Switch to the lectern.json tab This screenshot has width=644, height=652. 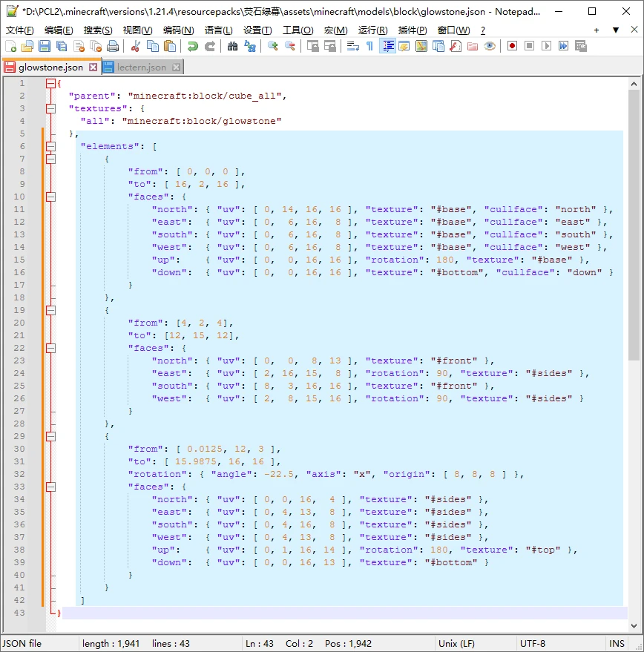click(x=142, y=67)
